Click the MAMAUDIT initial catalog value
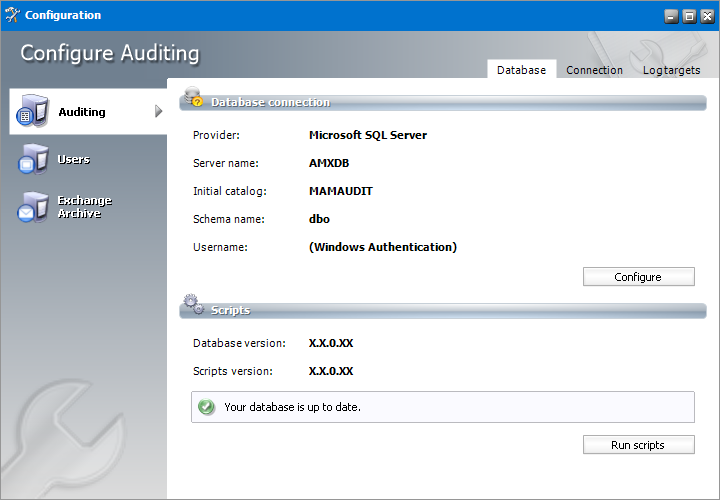This screenshot has height=500, width=720. 341,191
